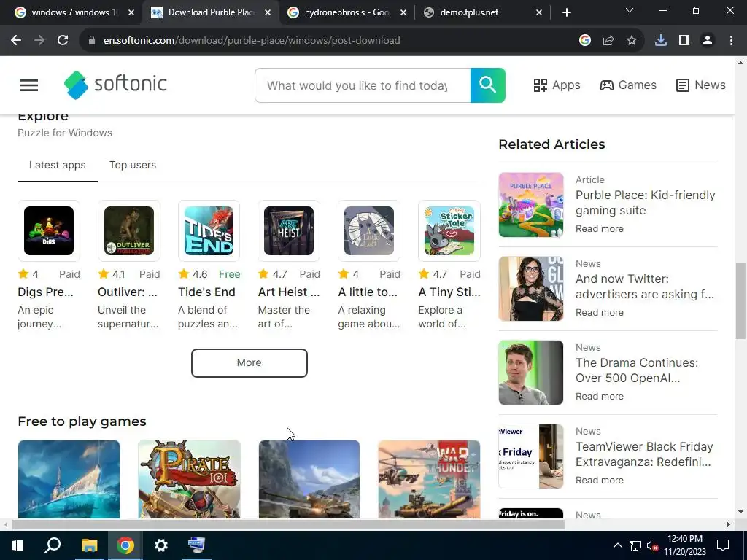747x560 pixels.
Task: Click the TeamViewer Friday thumbnail
Action: (x=531, y=456)
